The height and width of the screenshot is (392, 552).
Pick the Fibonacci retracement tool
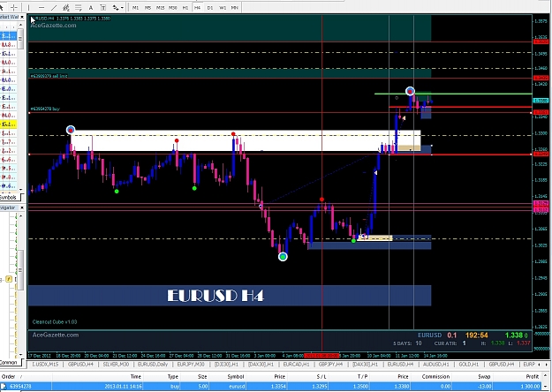78,7
